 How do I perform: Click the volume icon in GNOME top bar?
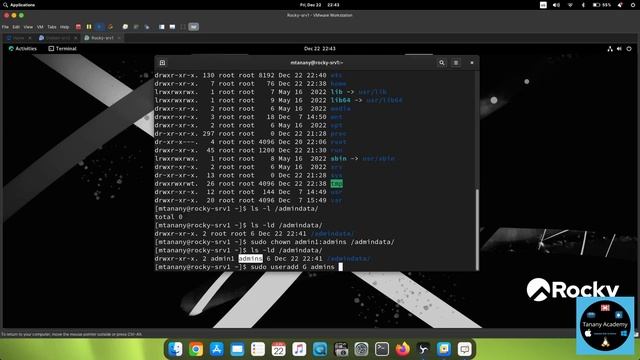click(x=619, y=49)
